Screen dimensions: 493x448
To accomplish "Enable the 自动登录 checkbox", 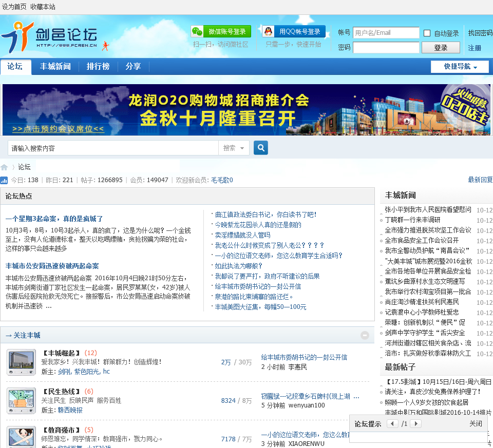I will 427,33.
